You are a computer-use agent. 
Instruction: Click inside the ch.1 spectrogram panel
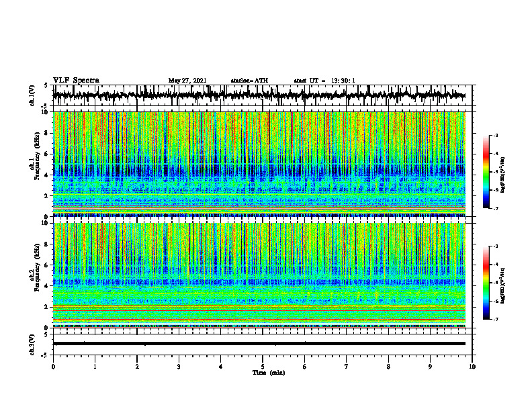pyautogui.click(x=259, y=164)
